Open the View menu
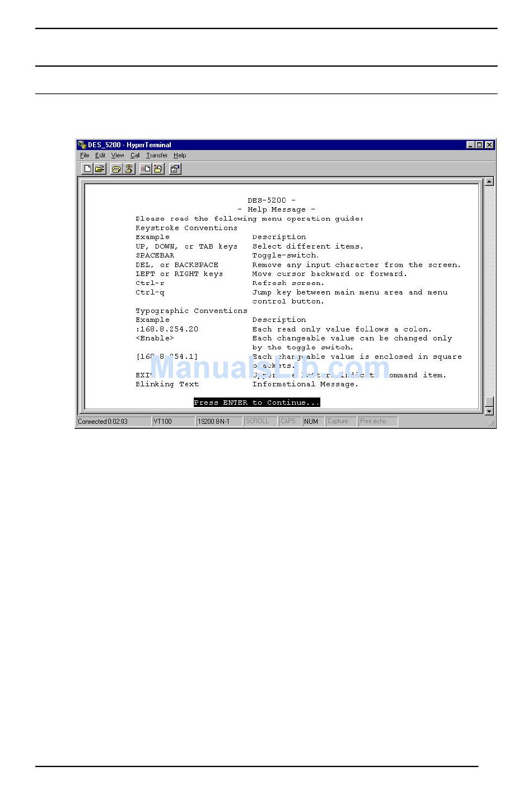Screen dimensions: 532x795 (118, 155)
